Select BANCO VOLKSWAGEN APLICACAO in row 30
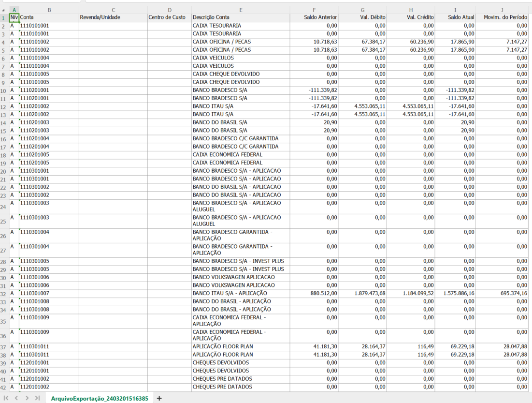 click(x=241, y=277)
